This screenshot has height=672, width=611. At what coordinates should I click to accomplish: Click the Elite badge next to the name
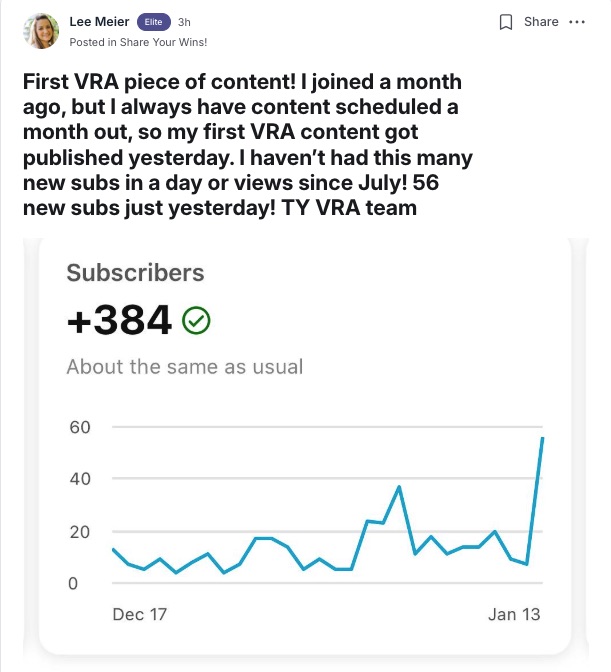(x=153, y=22)
